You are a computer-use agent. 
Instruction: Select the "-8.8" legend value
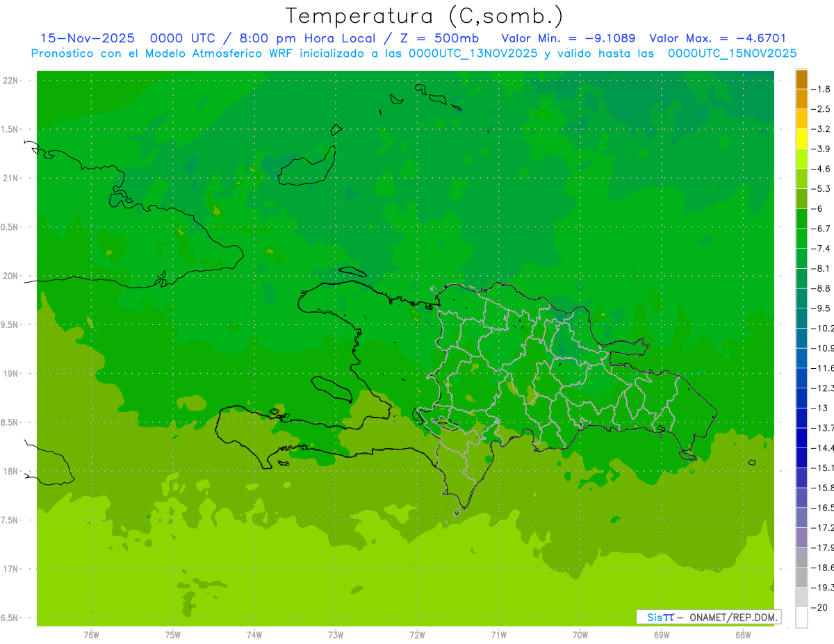pyautogui.click(x=821, y=288)
